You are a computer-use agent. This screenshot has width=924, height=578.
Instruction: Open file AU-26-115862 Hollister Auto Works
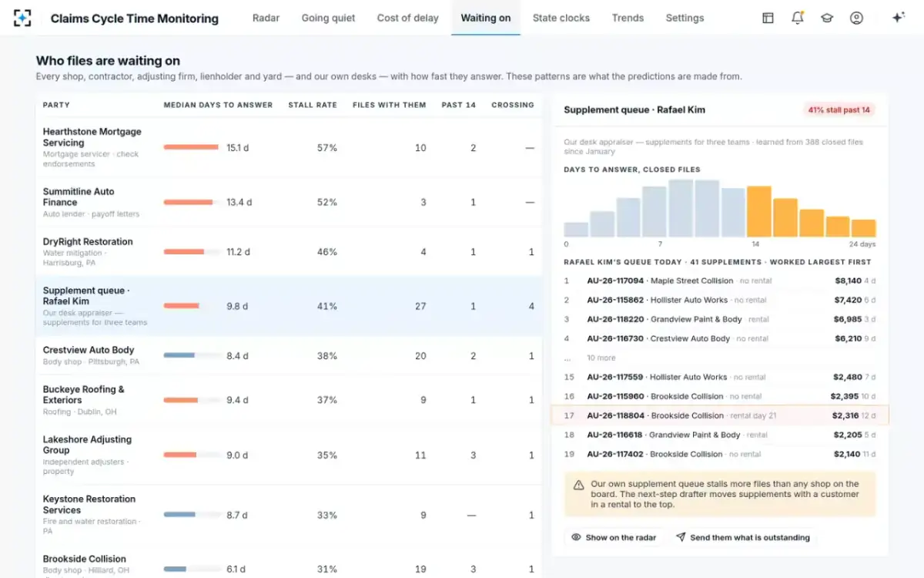[720, 300]
